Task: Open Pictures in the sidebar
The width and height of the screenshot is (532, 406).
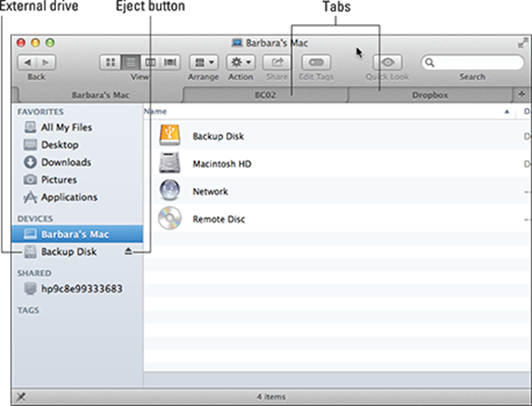Action: click(77, 180)
